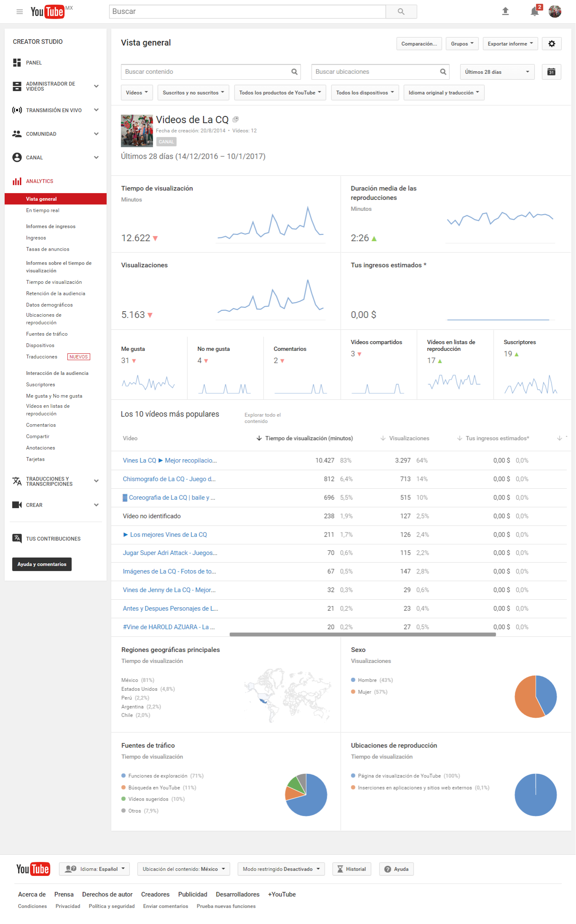Click the Transmisión en vivo icon
This screenshot has height=924, width=576.
(17, 110)
